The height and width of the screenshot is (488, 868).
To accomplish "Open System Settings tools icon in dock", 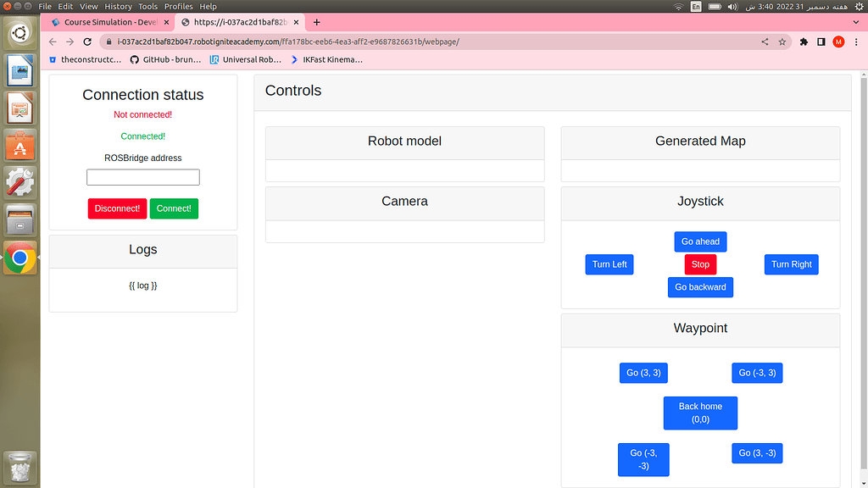I will coord(20,183).
